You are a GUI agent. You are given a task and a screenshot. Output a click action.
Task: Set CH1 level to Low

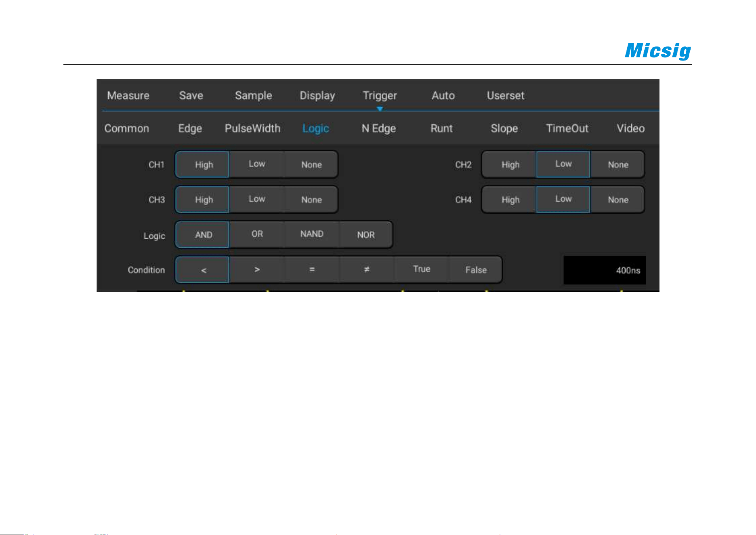pyautogui.click(x=257, y=164)
